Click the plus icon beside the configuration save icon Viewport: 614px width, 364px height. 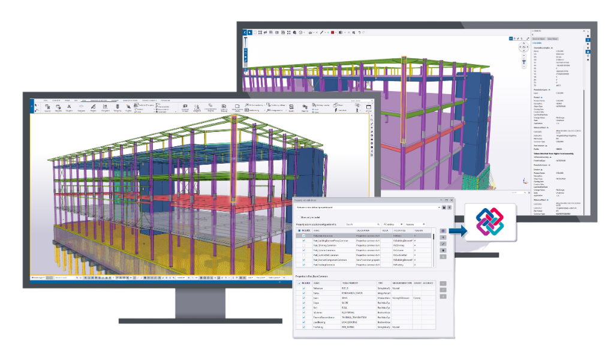pos(450,207)
